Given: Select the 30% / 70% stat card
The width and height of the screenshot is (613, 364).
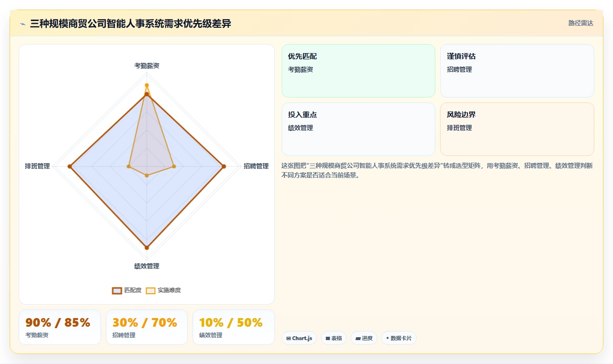Looking at the screenshot, I should pyautogui.click(x=147, y=327).
